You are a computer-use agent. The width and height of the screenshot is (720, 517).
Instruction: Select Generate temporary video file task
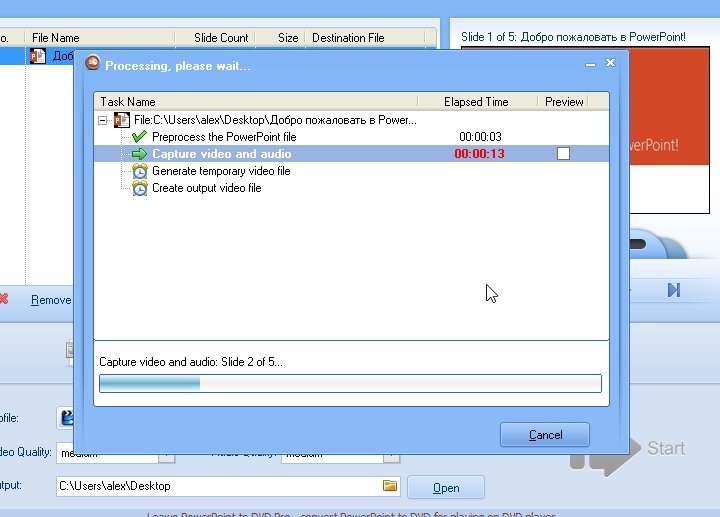pos(221,171)
